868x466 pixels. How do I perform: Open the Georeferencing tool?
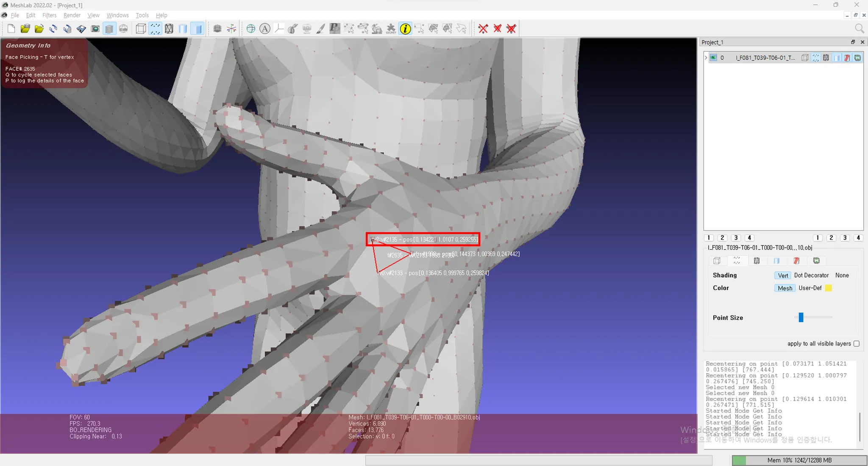tap(391, 29)
